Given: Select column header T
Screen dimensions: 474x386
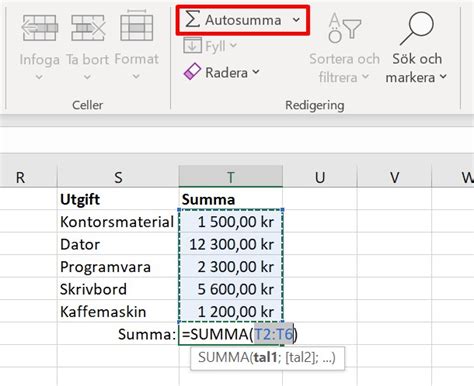Looking at the screenshot, I should (x=231, y=177).
